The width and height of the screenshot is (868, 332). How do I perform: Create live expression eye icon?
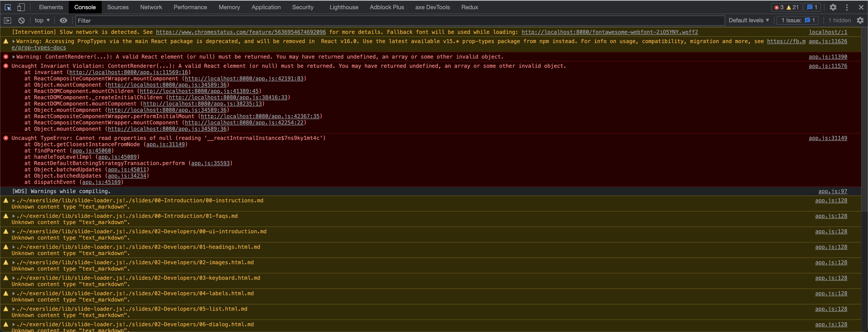63,21
